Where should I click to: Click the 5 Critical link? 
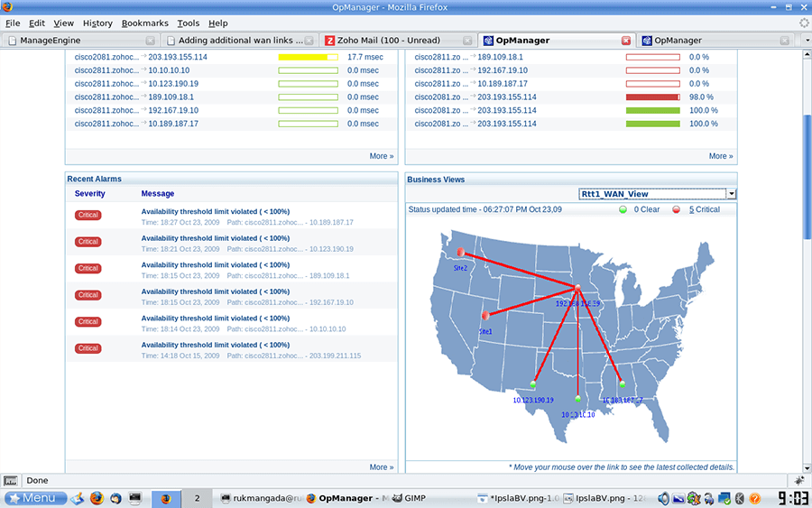(x=705, y=209)
